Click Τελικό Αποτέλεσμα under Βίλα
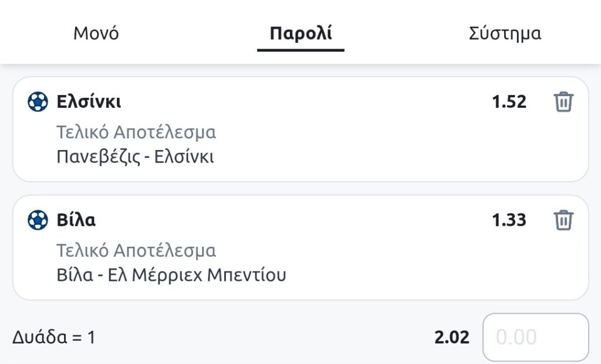The height and width of the screenshot is (364, 601). [x=136, y=251]
